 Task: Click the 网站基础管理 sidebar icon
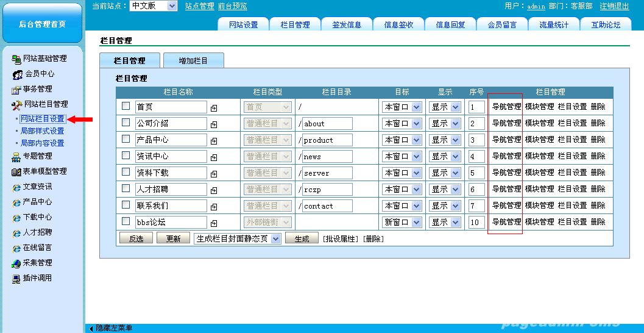click(16, 59)
